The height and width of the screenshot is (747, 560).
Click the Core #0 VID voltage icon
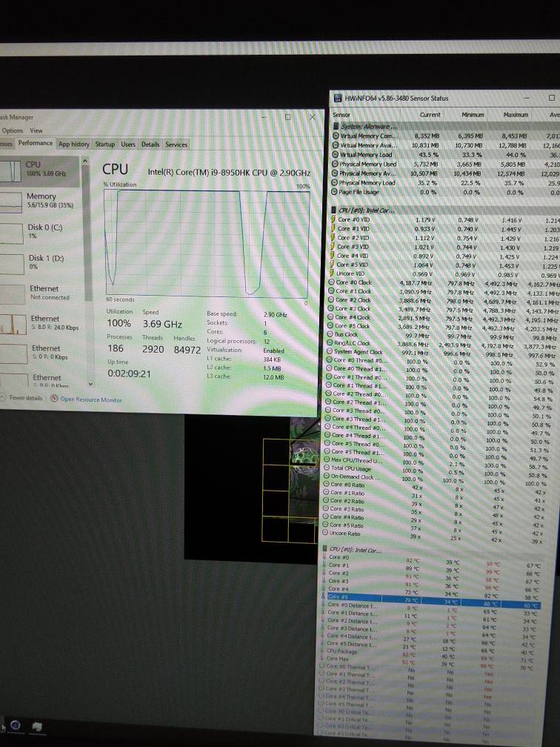[333, 219]
